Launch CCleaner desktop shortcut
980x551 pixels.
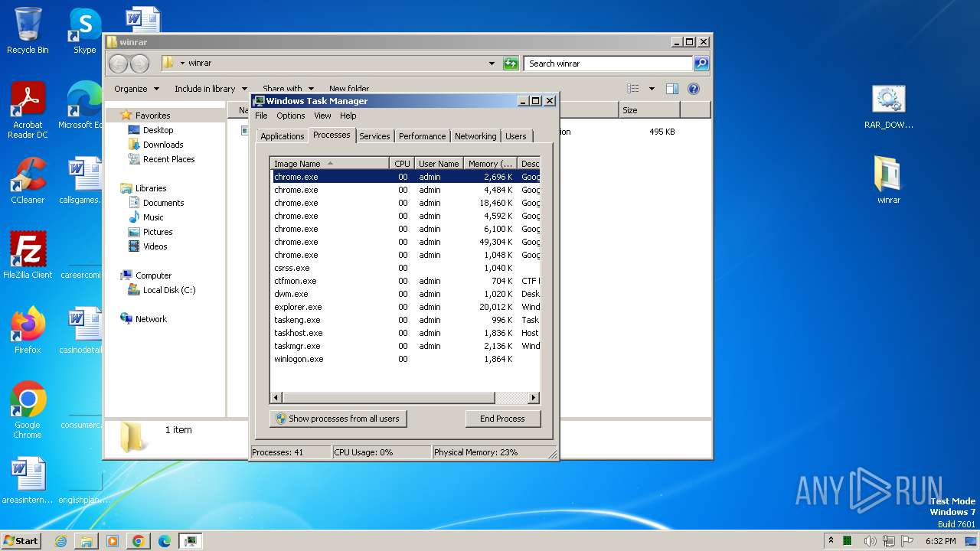click(28, 181)
